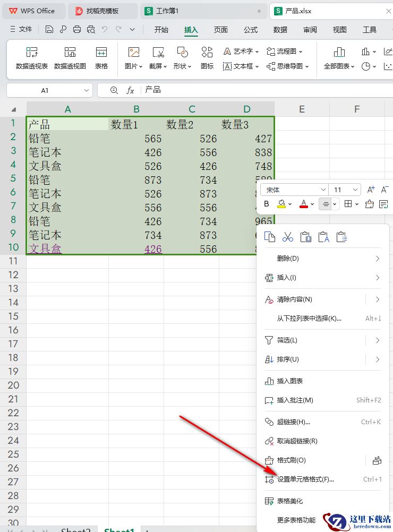393x532 pixels.
Task: Click the zoom magnifier icon in formula bar
Action: click(114, 90)
